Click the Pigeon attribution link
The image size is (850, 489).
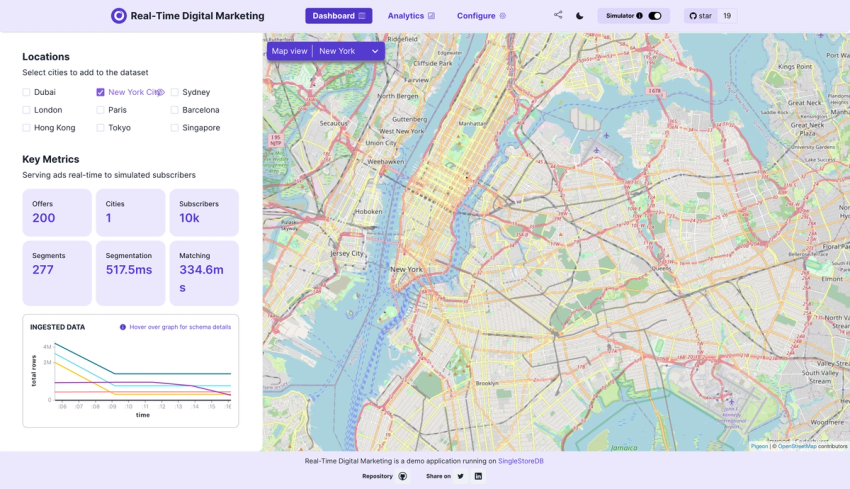click(759, 446)
